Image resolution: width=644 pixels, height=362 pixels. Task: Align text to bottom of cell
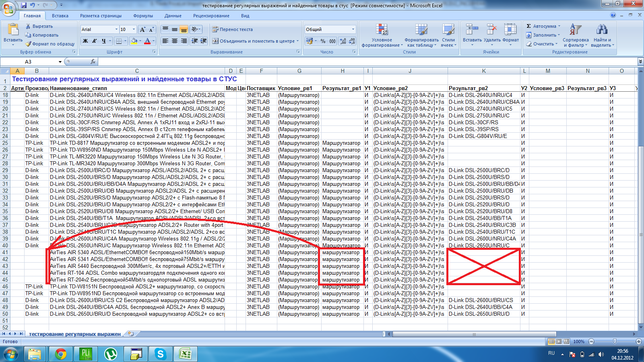click(x=184, y=29)
